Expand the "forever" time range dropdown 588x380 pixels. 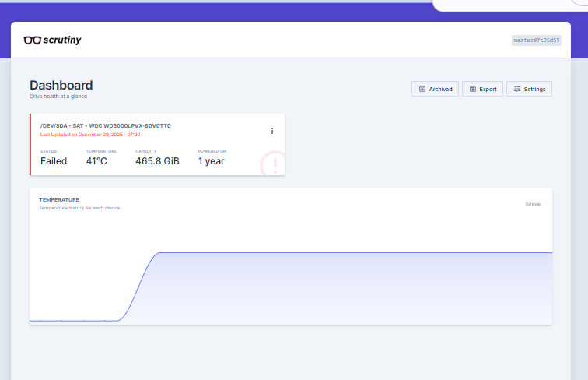point(533,204)
